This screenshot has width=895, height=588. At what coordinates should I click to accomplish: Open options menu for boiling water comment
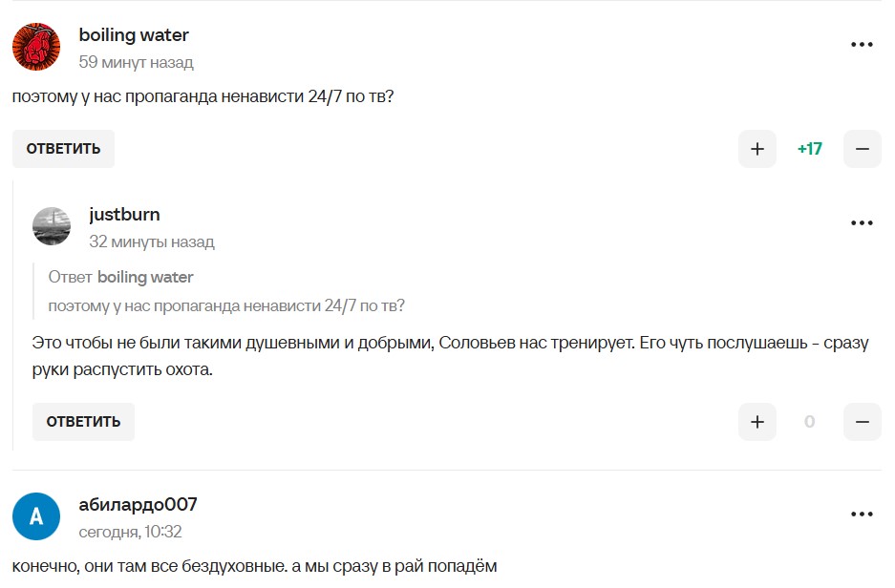point(862,45)
